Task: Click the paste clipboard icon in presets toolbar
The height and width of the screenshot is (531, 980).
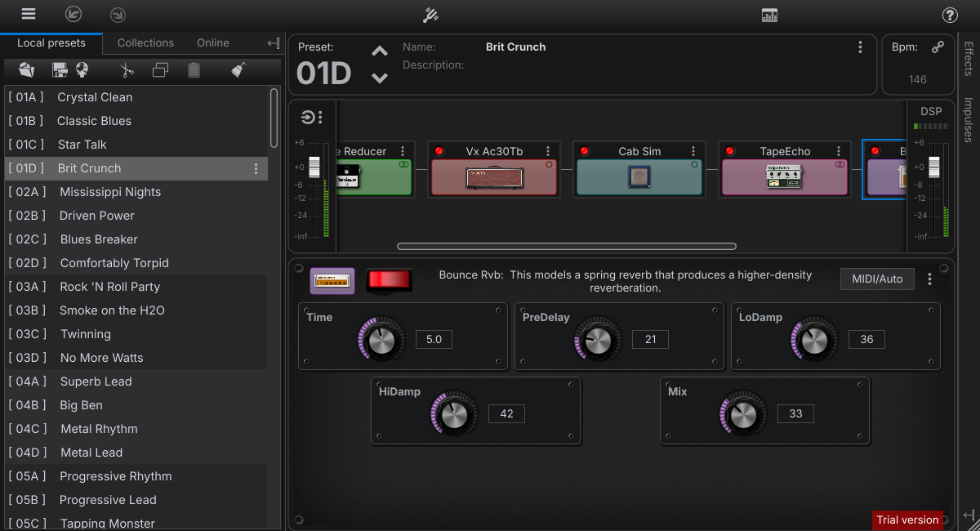Action: point(194,70)
